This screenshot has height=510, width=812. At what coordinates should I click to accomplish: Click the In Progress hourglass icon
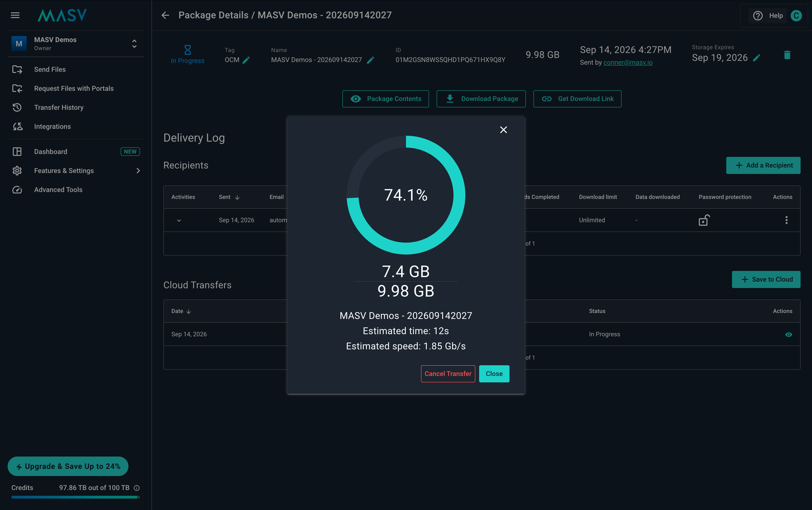click(x=188, y=50)
